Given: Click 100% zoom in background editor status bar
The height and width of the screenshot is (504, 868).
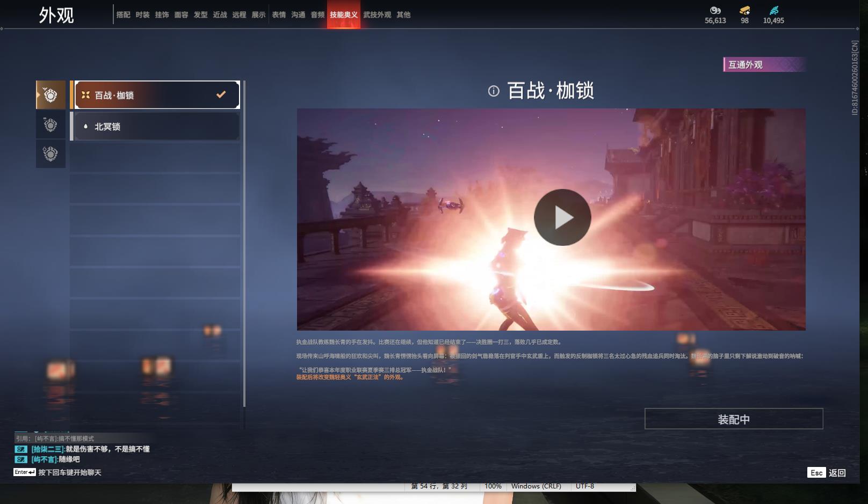Looking at the screenshot, I should click(493, 486).
